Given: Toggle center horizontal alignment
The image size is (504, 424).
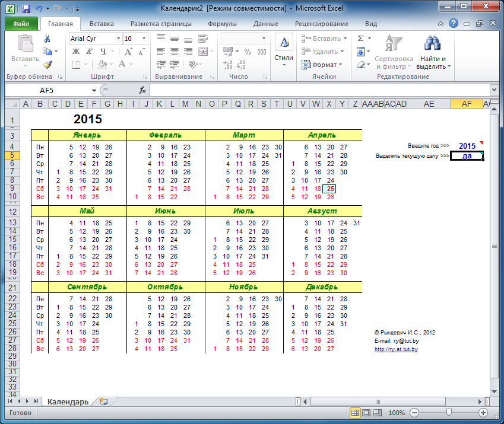Looking at the screenshot, I should tap(175, 52).
